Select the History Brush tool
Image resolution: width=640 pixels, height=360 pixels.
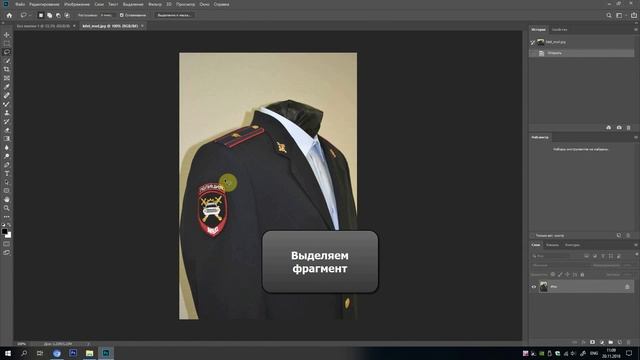[7, 122]
